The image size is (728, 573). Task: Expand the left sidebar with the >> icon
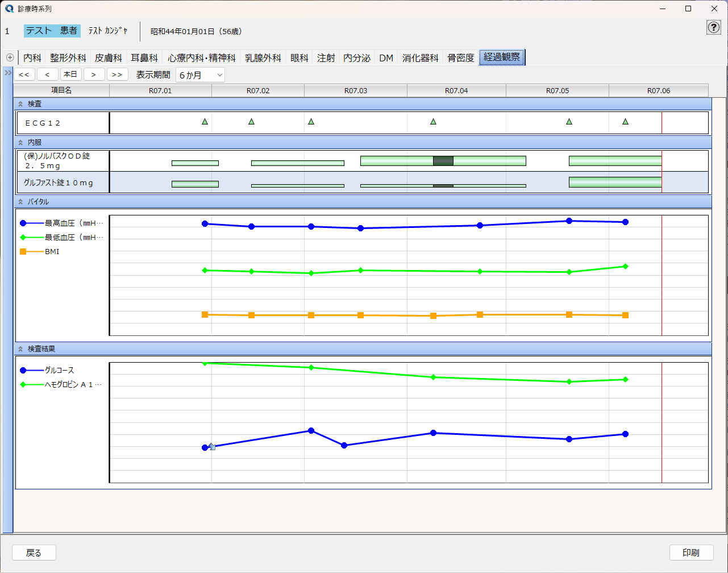7,73
